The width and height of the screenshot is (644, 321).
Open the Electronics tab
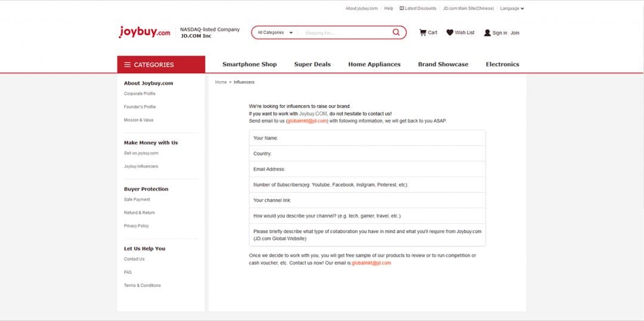click(502, 64)
